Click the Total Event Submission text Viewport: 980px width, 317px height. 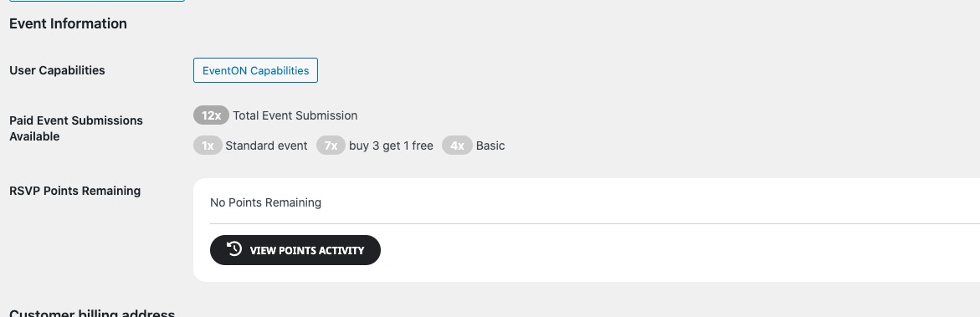point(295,115)
